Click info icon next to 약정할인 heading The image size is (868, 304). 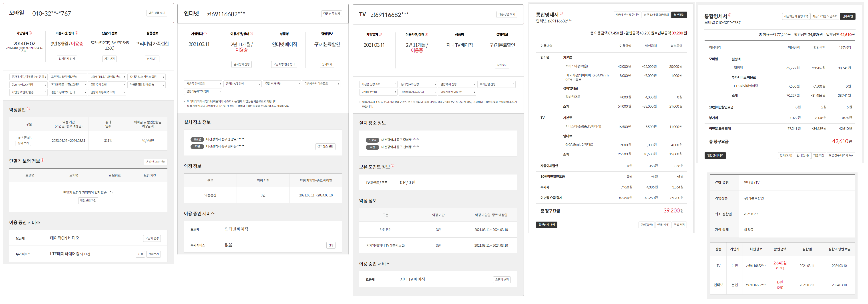(28, 109)
